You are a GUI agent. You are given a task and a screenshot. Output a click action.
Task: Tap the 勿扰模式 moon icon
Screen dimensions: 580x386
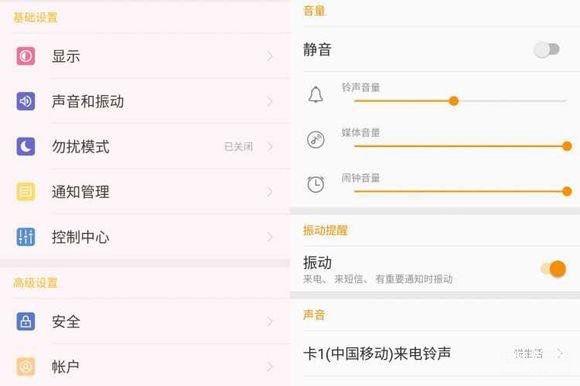click(x=26, y=146)
